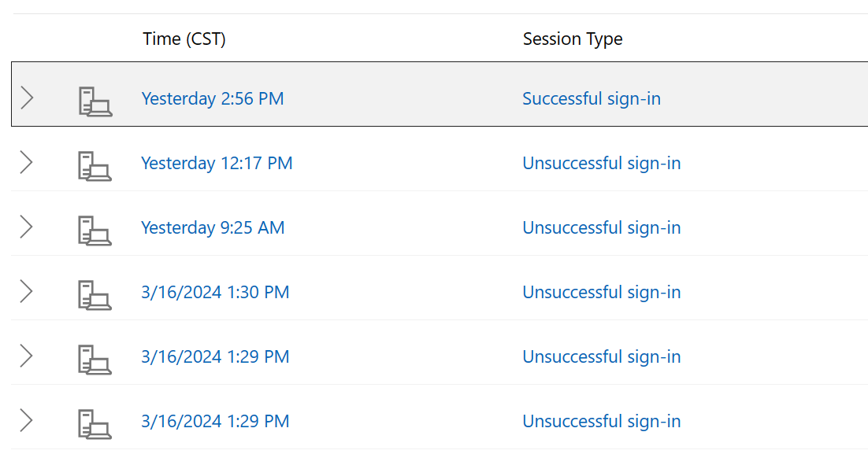Open the Yesterday 2:56 PM time link
Screen dimensions: 868x454
(213, 98)
